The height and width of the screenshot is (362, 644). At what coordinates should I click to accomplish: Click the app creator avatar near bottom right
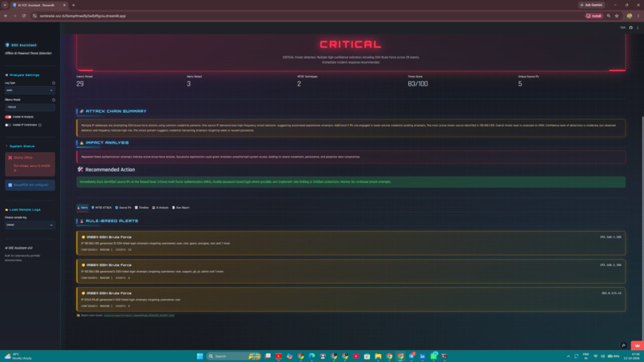[623, 345]
